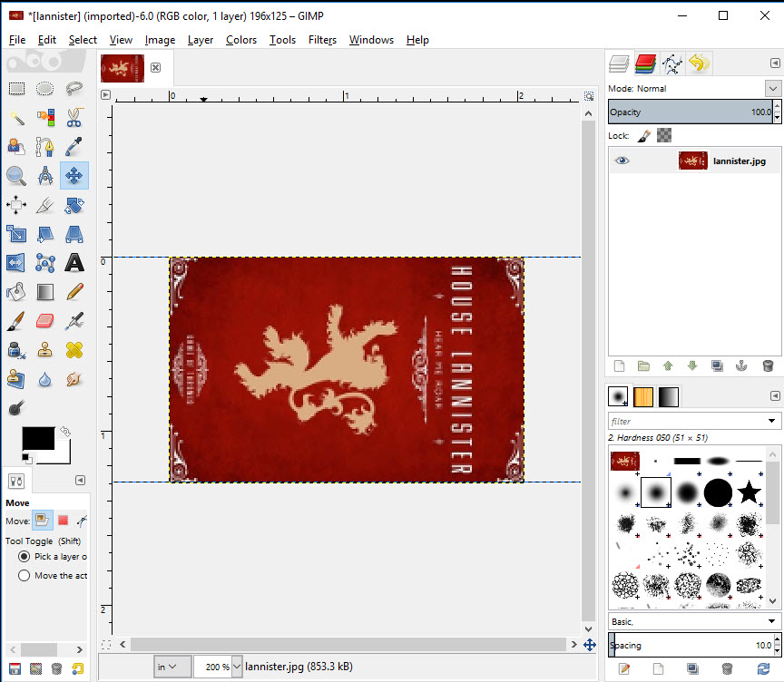Enable 'Move the active layer' radio option
The width and height of the screenshot is (784, 682).
(x=24, y=576)
